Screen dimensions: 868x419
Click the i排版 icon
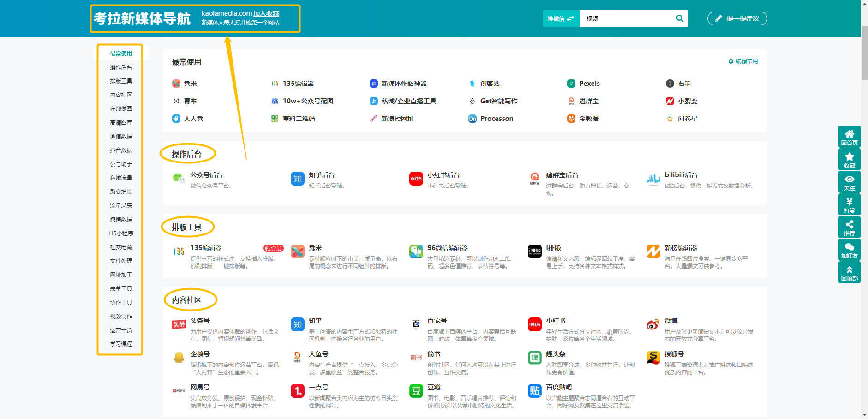pyautogui.click(x=535, y=251)
